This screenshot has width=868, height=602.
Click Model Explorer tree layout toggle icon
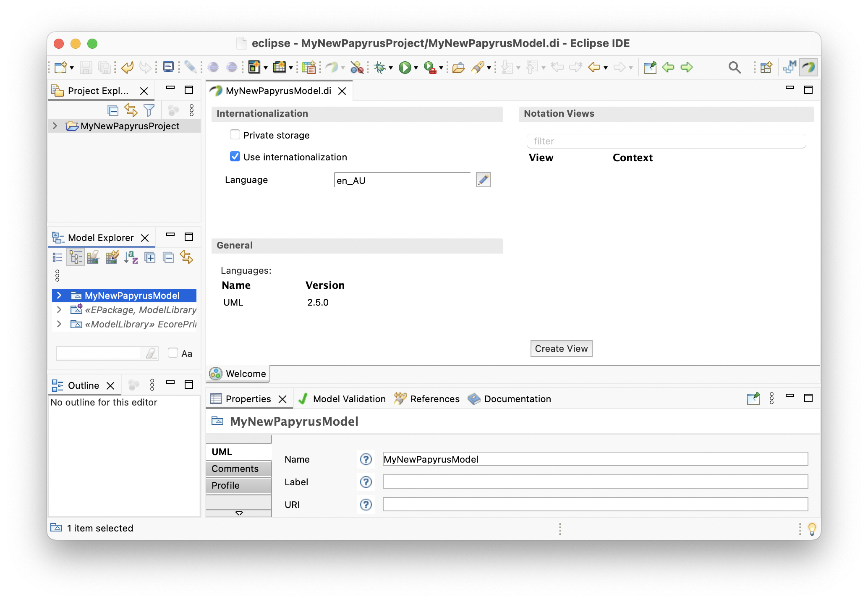click(76, 257)
